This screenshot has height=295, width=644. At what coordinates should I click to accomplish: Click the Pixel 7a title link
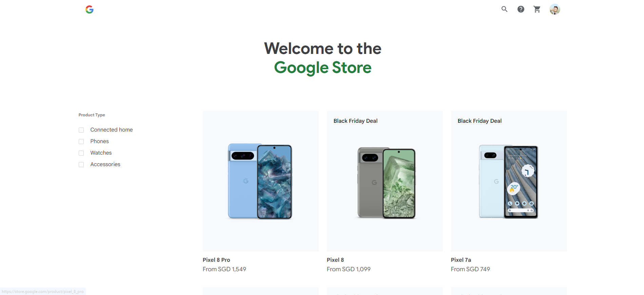pyautogui.click(x=461, y=260)
